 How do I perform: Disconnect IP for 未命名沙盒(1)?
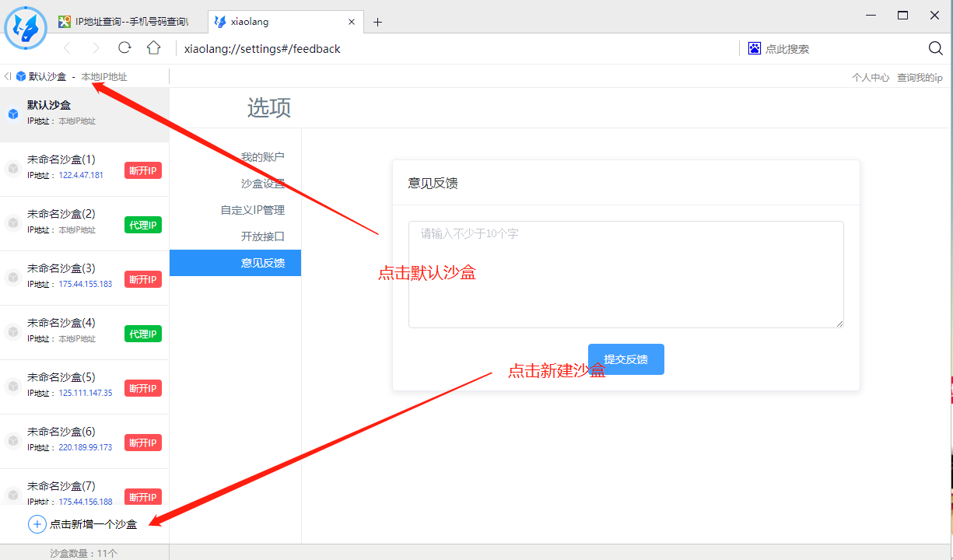(x=143, y=170)
